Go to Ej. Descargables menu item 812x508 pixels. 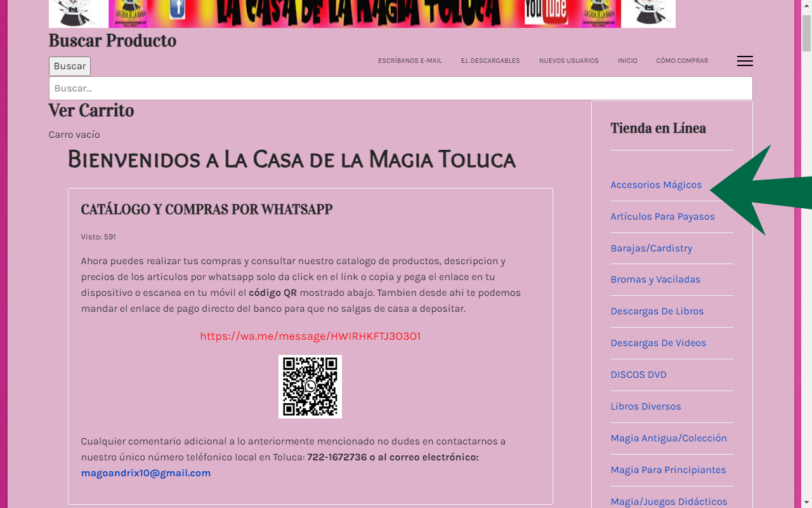[x=490, y=61]
